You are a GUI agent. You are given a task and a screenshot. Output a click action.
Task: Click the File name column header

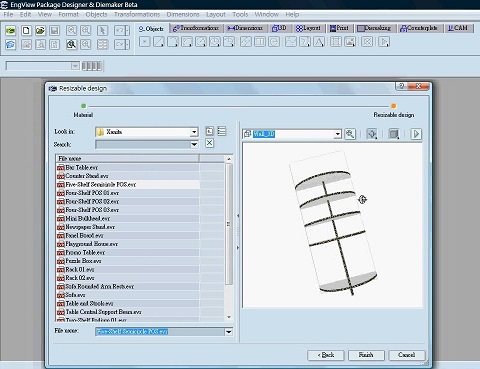[x=127, y=158]
